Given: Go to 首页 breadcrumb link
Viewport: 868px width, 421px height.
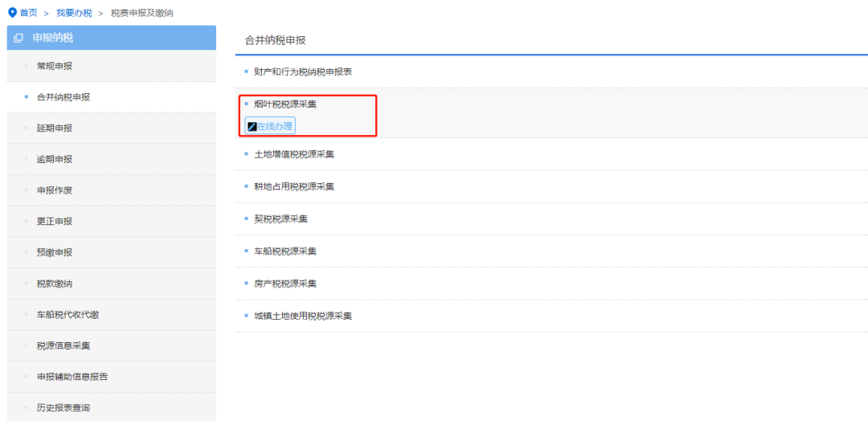Looking at the screenshot, I should [x=28, y=13].
